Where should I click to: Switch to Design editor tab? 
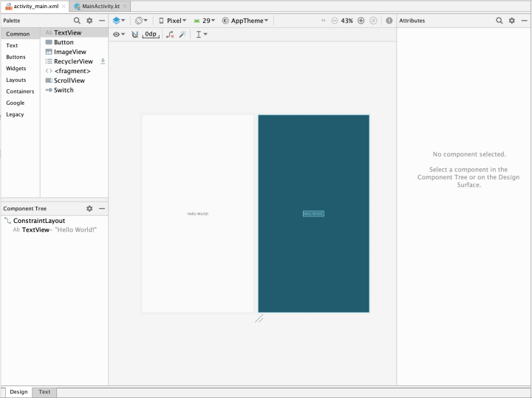(x=18, y=392)
